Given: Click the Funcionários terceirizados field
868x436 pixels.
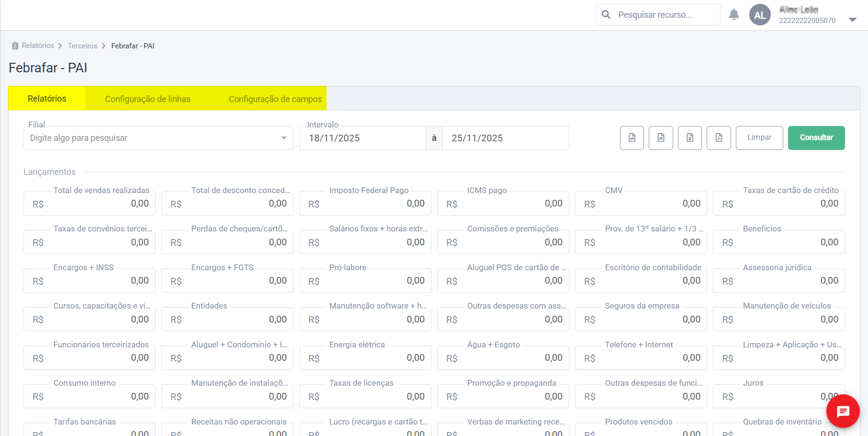Looking at the screenshot, I should point(90,358).
